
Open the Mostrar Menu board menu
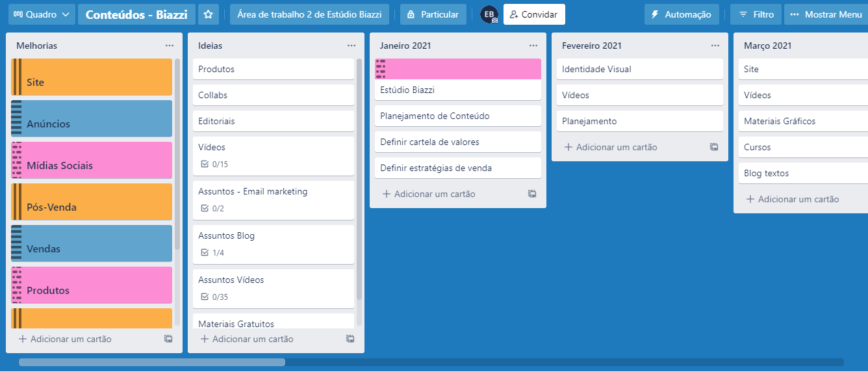(826, 14)
